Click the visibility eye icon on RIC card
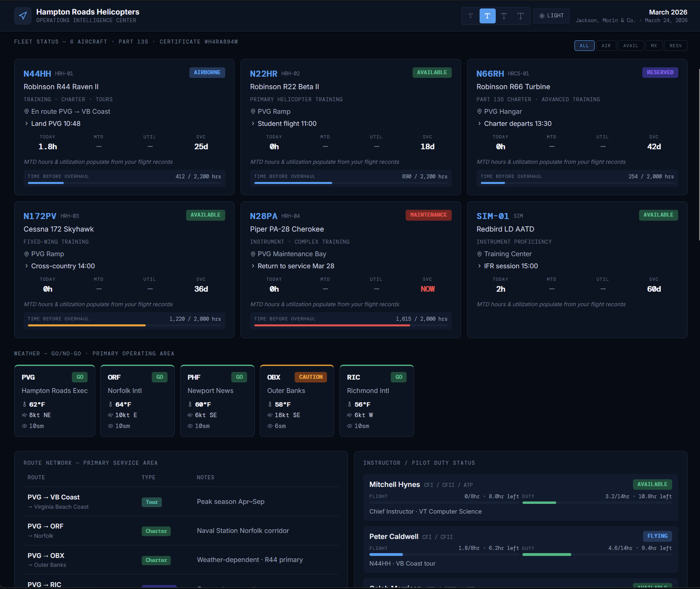 [x=350, y=426]
